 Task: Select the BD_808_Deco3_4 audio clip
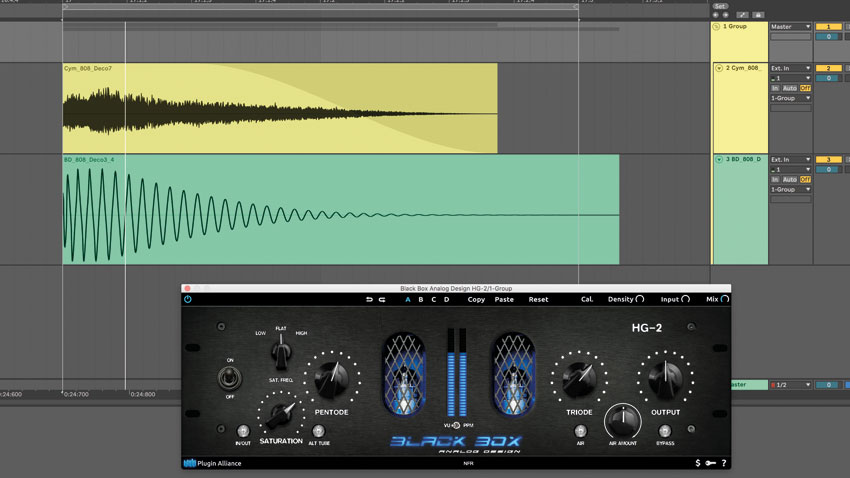pyautogui.click(x=341, y=210)
